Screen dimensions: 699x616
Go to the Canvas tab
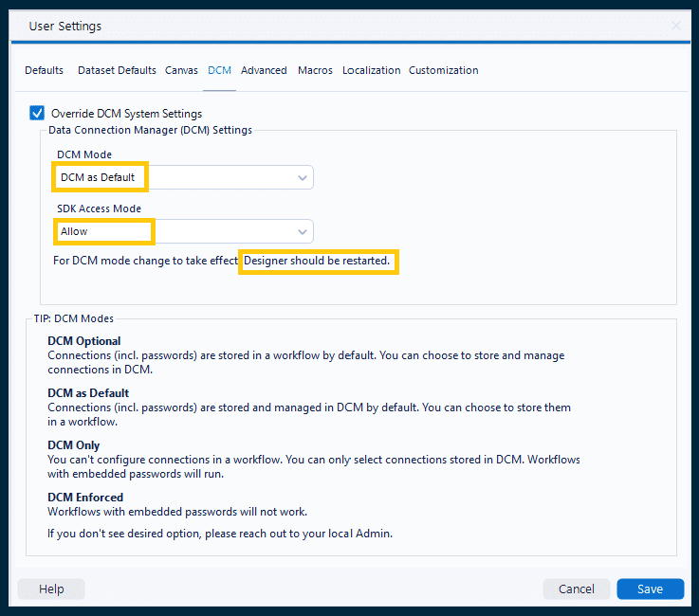pos(181,70)
